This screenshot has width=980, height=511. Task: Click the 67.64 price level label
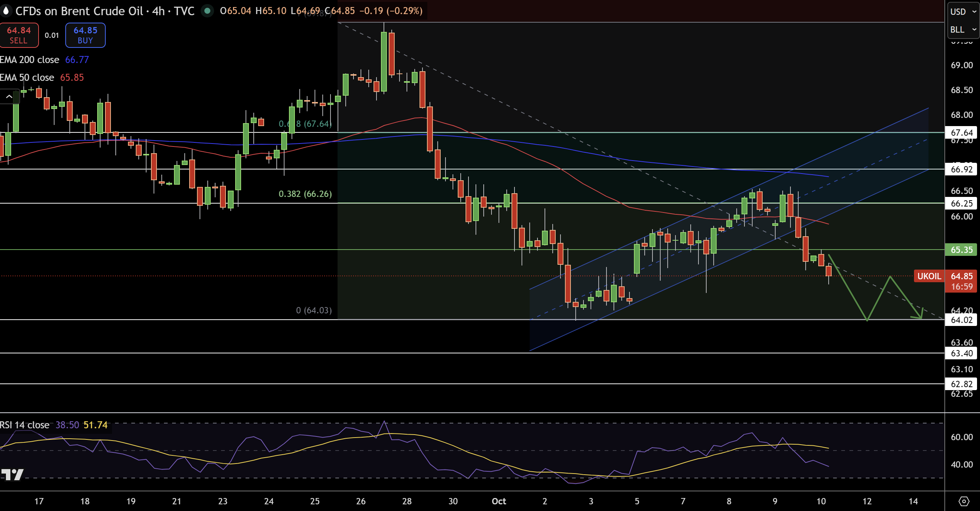click(961, 132)
